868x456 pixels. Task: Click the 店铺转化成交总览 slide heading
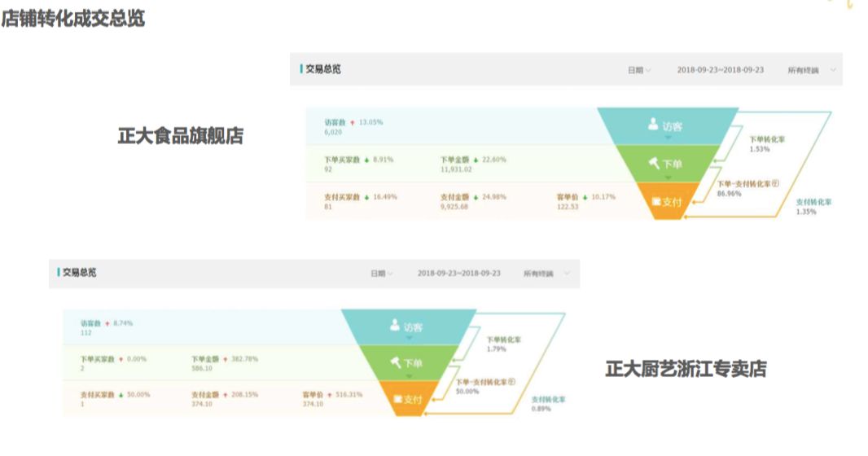(x=73, y=18)
